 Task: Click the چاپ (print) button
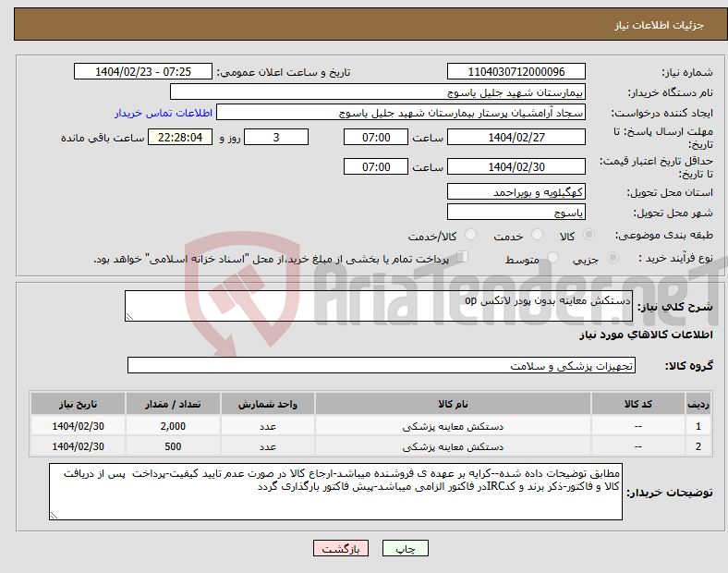click(405, 548)
